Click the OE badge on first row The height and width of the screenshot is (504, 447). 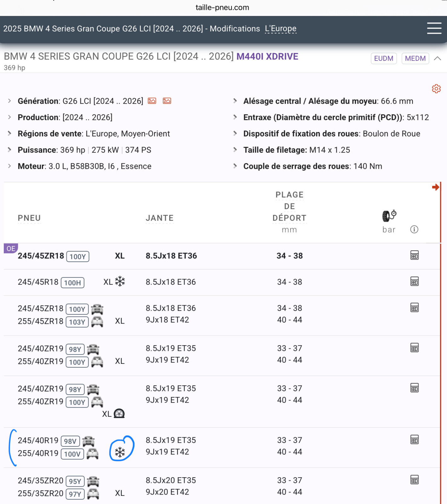pos(11,249)
